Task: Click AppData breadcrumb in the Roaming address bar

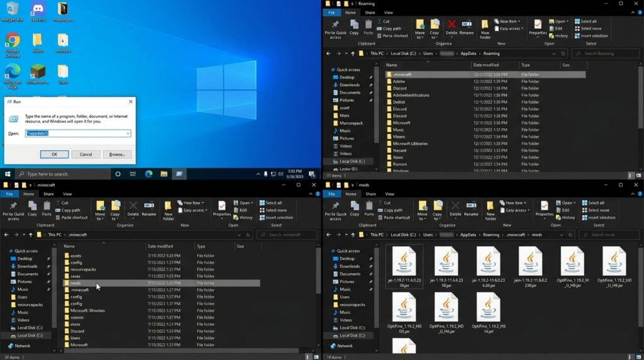Action: click(x=468, y=53)
